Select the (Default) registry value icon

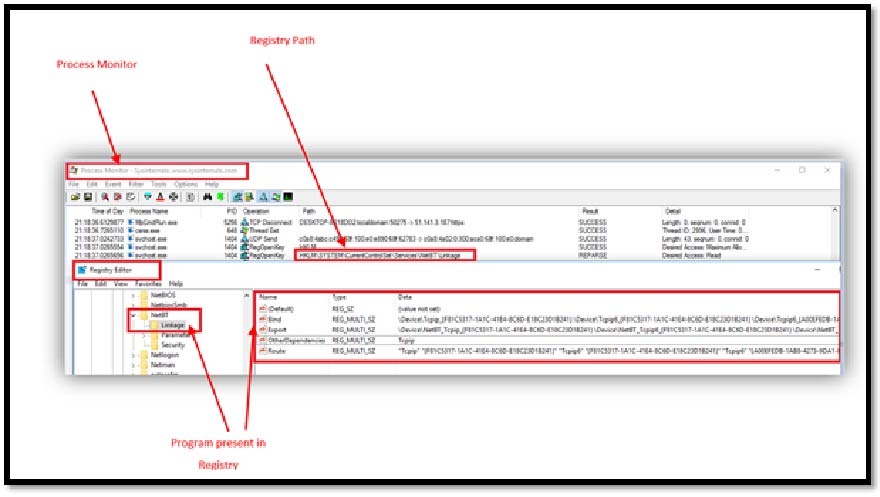coord(263,309)
